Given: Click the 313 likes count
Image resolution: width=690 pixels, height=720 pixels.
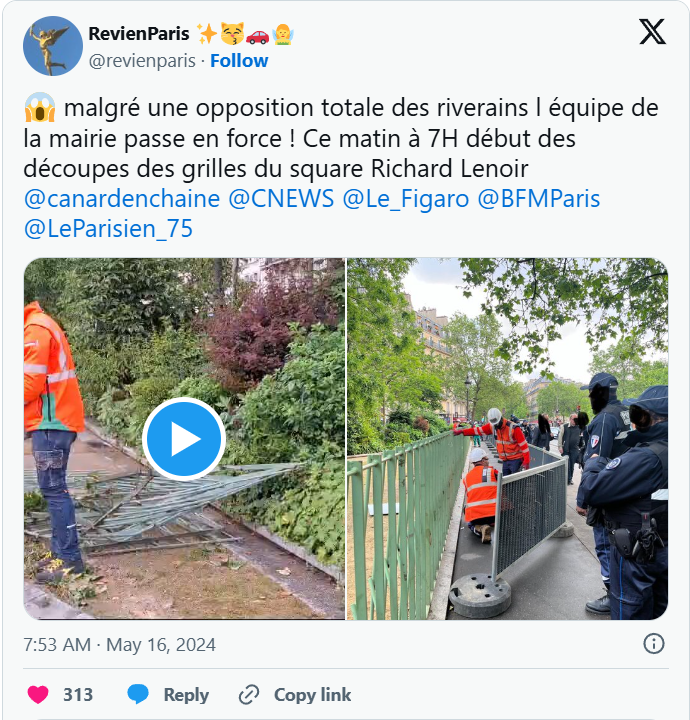Looking at the screenshot, I should point(78,694).
